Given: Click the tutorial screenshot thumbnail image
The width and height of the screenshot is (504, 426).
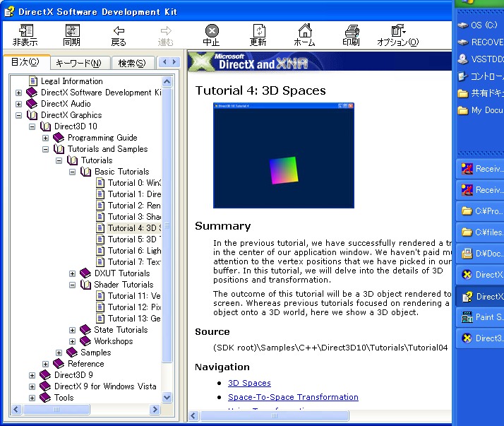Looking at the screenshot, I should pyautogui.click(x=284, y=155).
